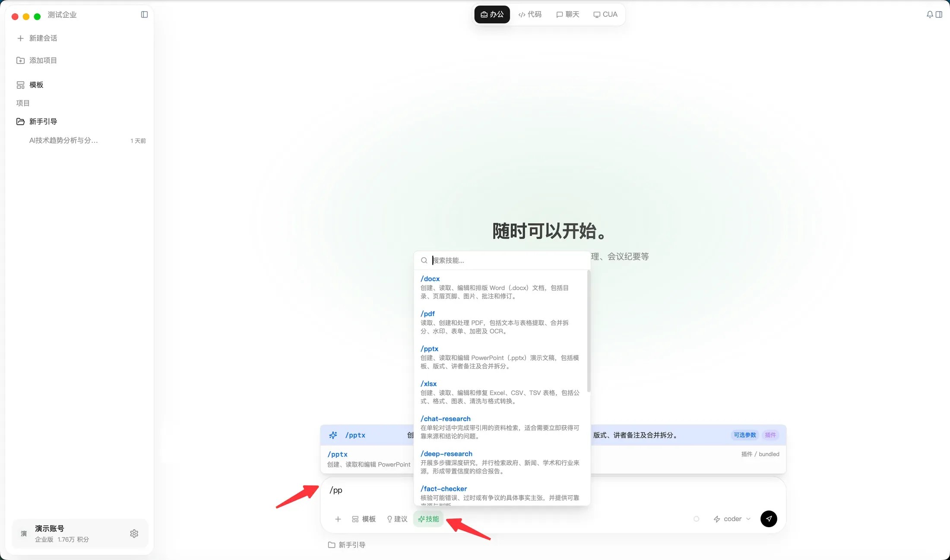Click the plus icon beside 新建会话
950x560 pixels.
pyautogui.click(x=20, y=38)
